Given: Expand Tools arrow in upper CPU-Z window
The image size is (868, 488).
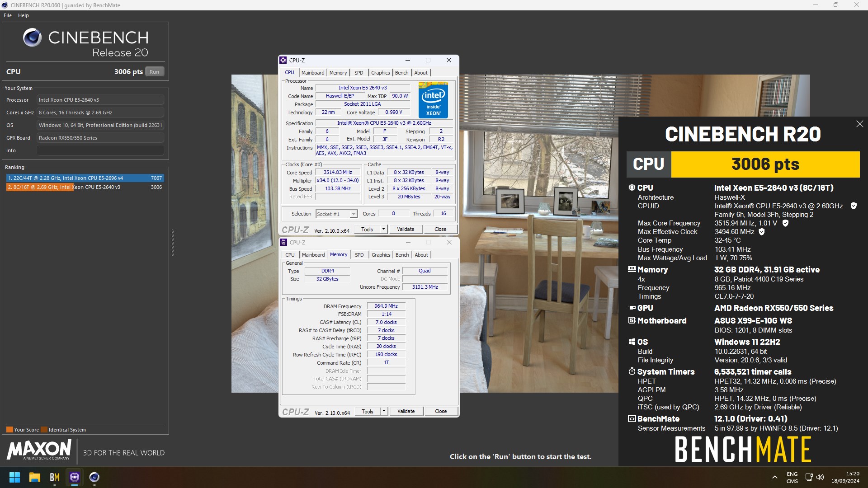Looking at the screenshot, I should (x=383, y=229).
